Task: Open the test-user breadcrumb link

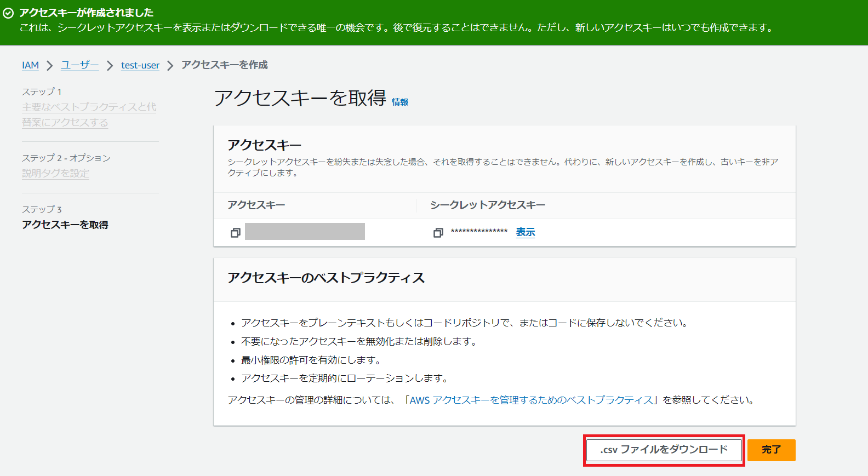Action: [x=140, y=65]
